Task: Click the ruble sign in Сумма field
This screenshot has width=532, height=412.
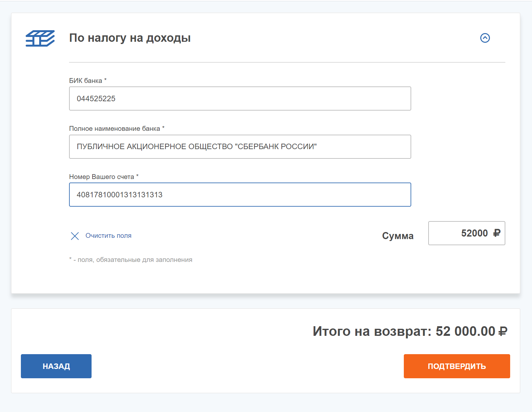Action: [497, 233]
